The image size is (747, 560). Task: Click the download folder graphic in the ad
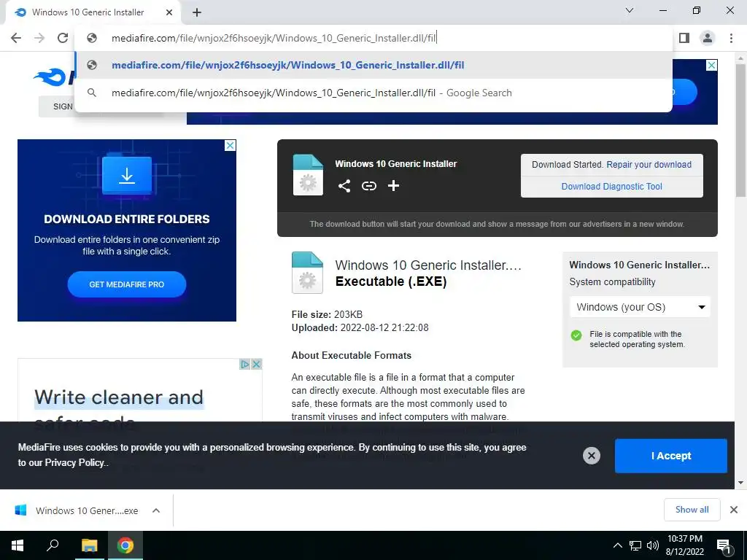pyautogui.click(x=127, y=175)
